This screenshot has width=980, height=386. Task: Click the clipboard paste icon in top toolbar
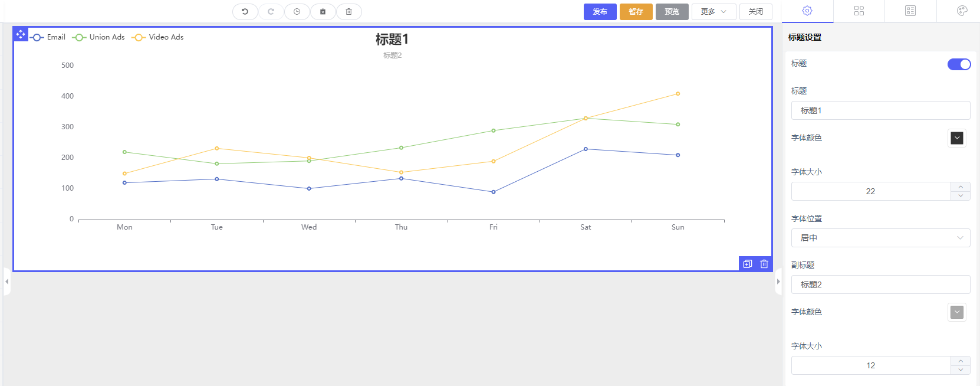pyautogui.click(x=323, y=12)
